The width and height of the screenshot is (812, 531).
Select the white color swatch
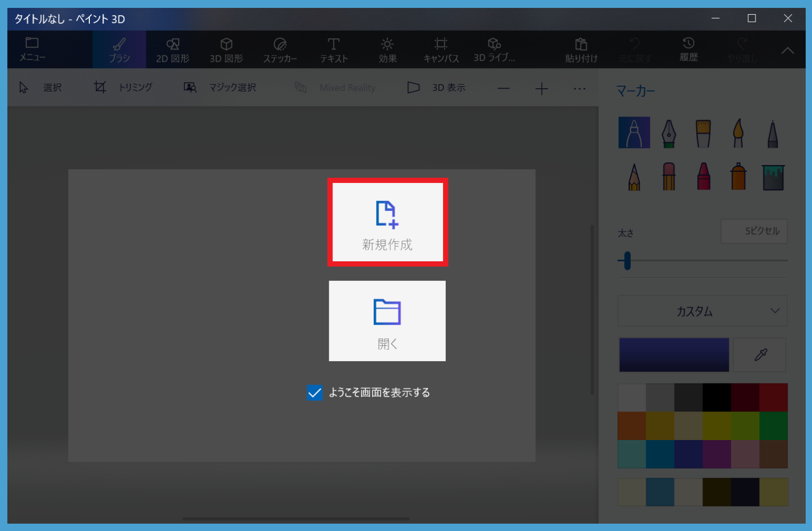click(x=632, y=397)
